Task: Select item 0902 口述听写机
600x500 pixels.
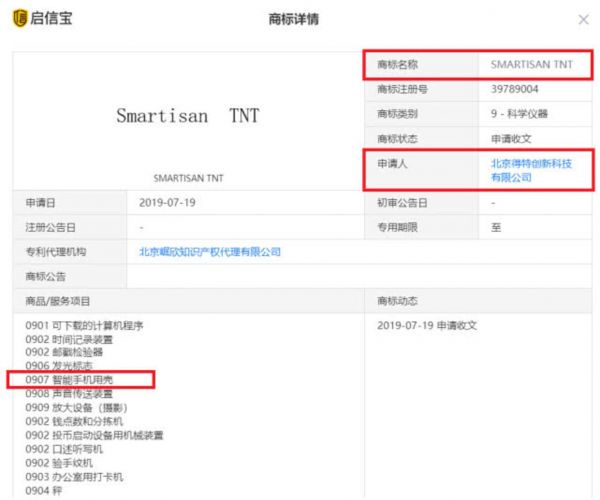Action: (64, 449)
